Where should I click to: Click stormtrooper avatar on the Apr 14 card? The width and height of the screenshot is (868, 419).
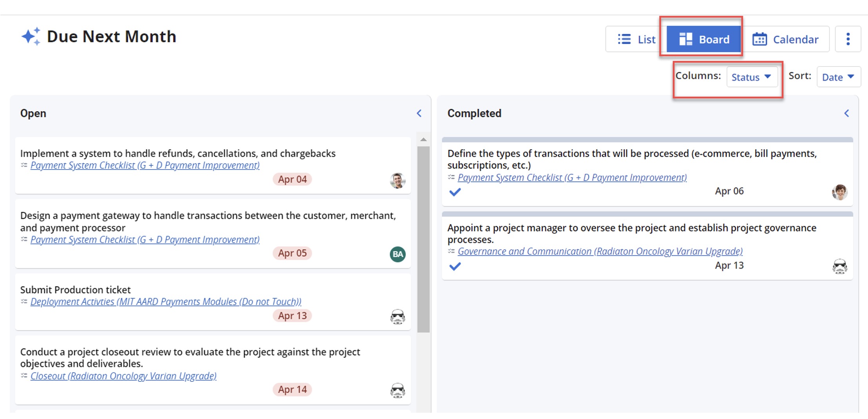[x=398, y=390]
